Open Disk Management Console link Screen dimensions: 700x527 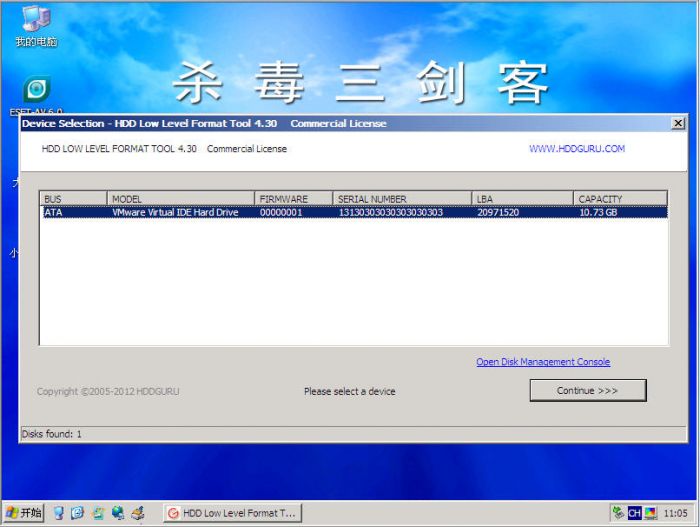[543, 362]
